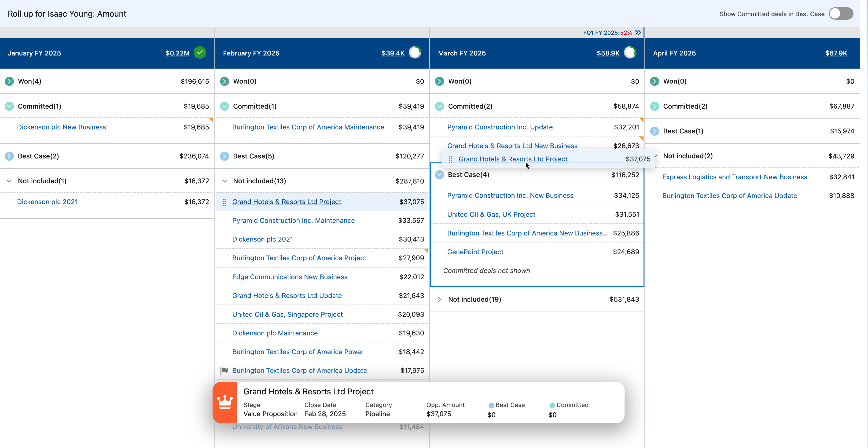Click flag icon beside Burlington Textiles Update
Screen dimensions: 868x448
[224, 371]
